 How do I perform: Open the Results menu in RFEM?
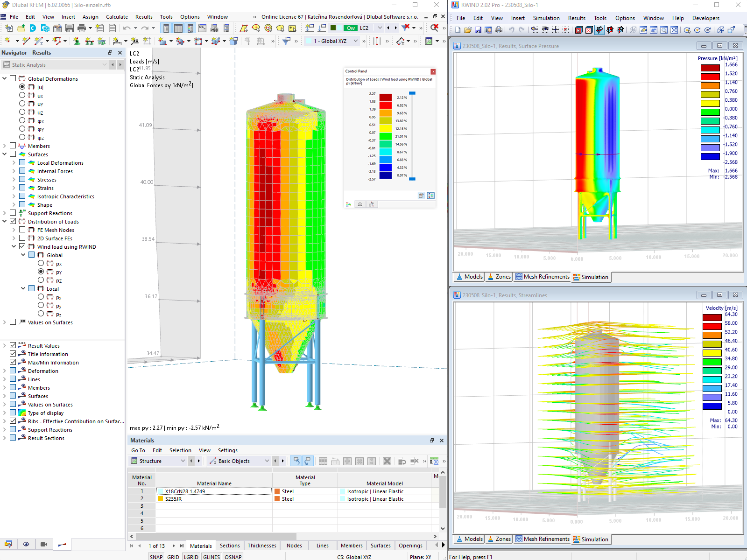pos(144,17)
